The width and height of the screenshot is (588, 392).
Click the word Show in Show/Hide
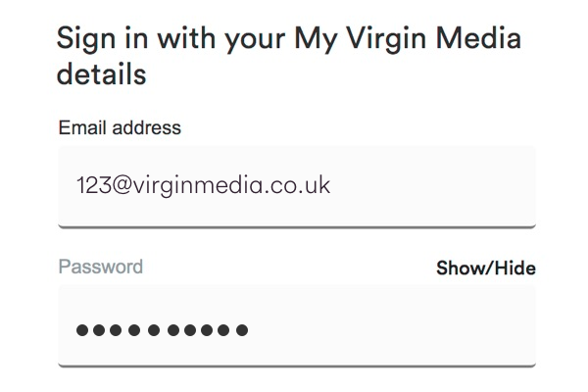click(460, 269)
